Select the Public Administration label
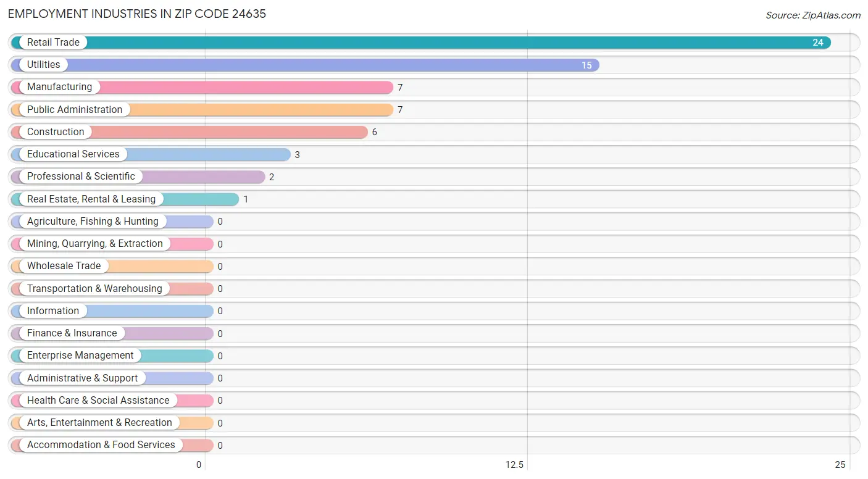 point(75,110)
